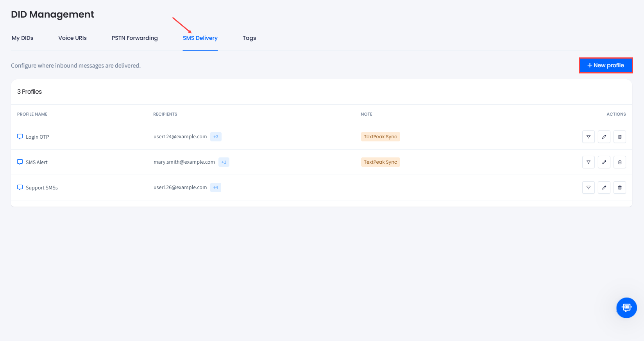This screenshot has width=644, height=341.
Task: Click user124@example.com recipient
Action: click(180, 137)
